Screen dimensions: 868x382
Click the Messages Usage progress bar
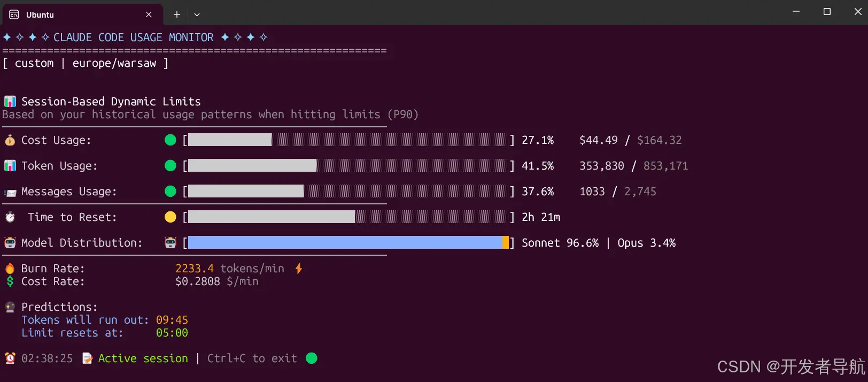tap(348, 192)
